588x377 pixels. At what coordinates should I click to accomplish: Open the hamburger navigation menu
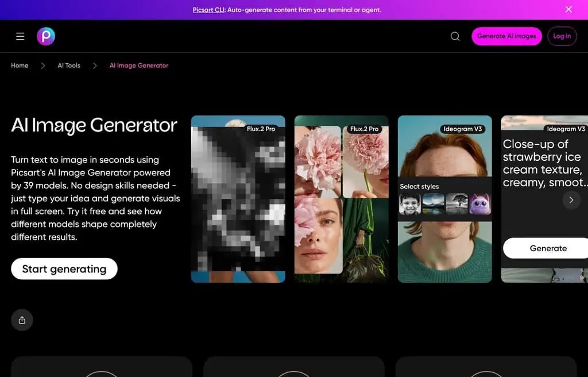(20, 36)
